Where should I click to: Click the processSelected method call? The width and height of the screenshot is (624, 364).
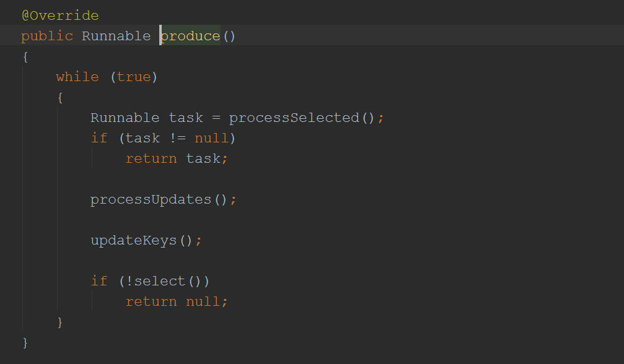pos(294,118)
